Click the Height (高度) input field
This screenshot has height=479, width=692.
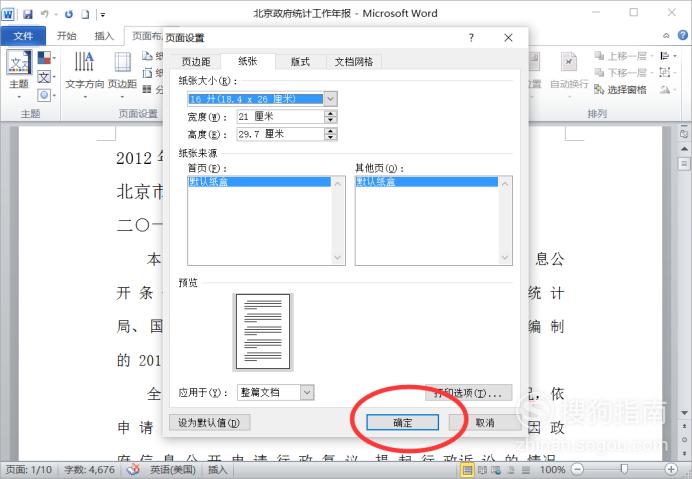click(x=280, y=134)
